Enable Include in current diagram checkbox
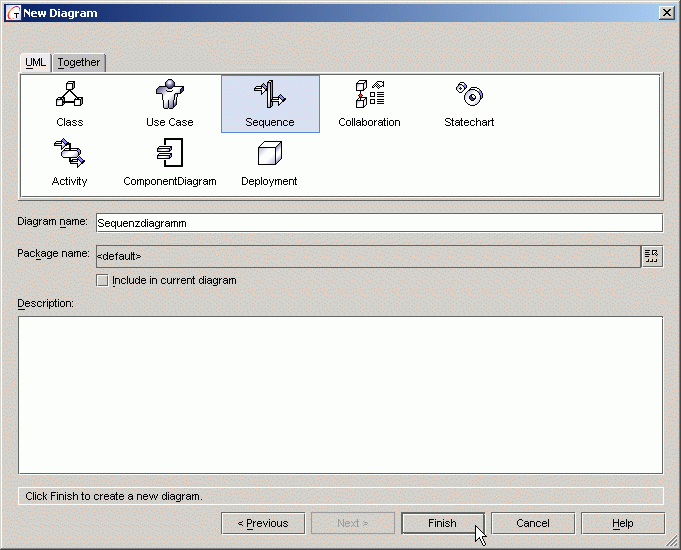The image size is (681, 550). click(102, 281)
